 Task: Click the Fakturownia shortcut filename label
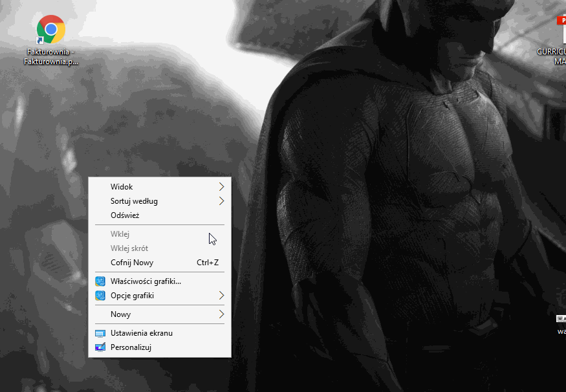click(x=51, y=54)
